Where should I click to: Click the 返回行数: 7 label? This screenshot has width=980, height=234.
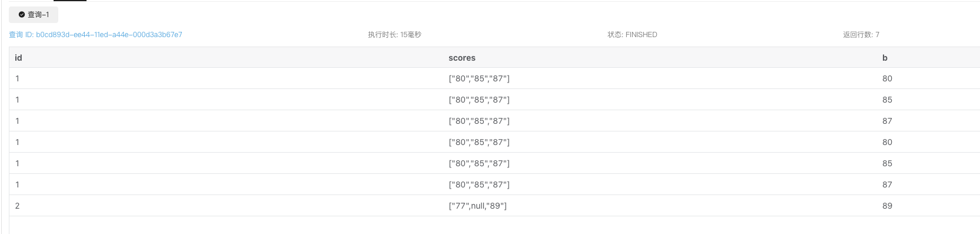(861, 35)
